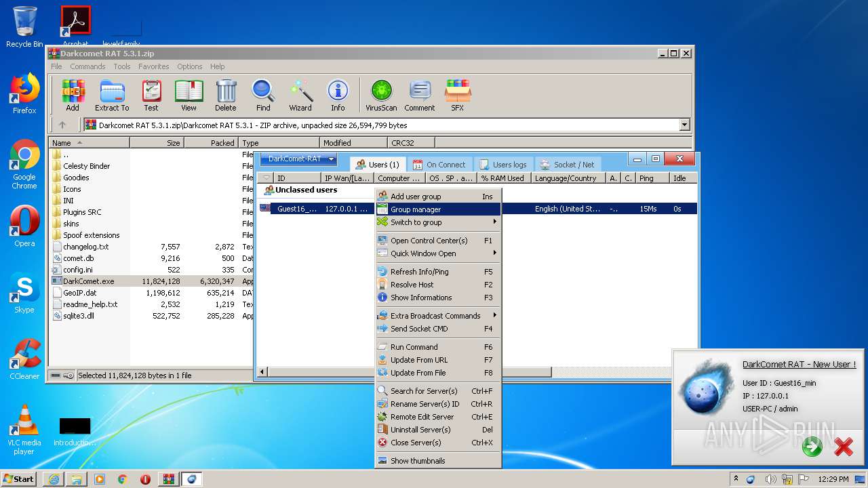Choose Add user group menu entry

tap(438, 197)
